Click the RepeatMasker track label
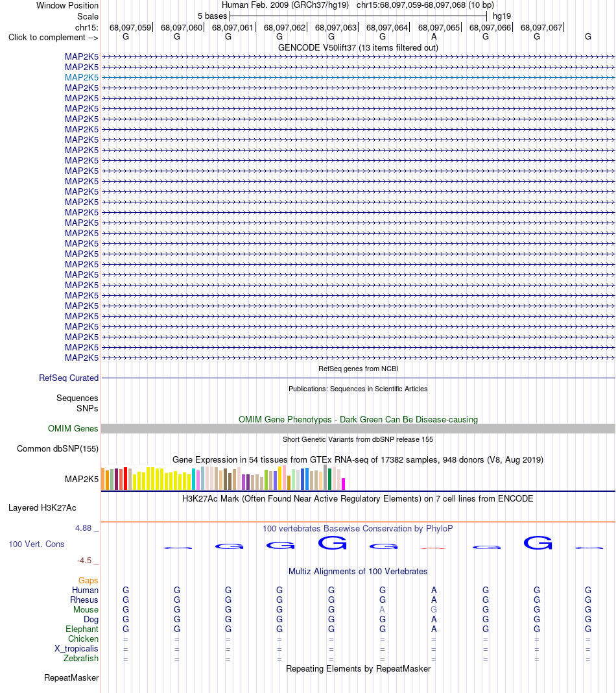Image resolution: width=616 pixels, height=693 pixels. tap(71, 677)
